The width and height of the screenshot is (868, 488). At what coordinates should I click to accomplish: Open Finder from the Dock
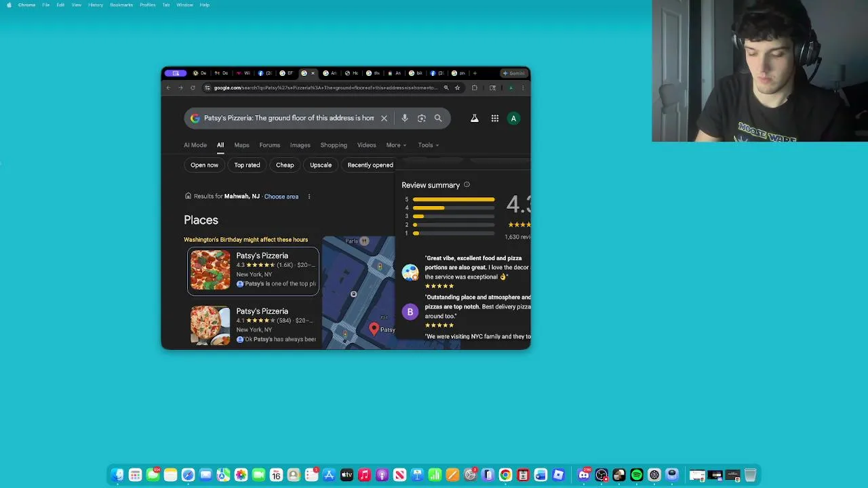(117, 475)
